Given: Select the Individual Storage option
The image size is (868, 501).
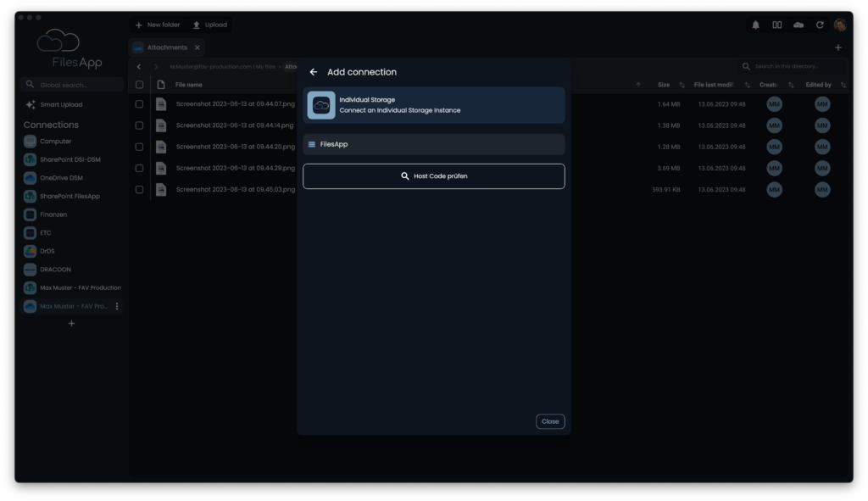Looking at the screenshot, I should point(433,105).
